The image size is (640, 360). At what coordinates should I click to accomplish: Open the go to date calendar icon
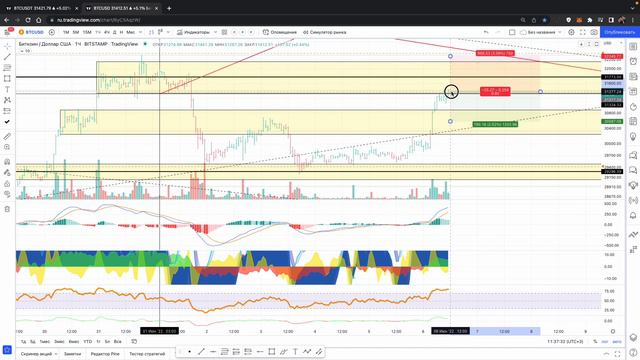coord(134,341)
